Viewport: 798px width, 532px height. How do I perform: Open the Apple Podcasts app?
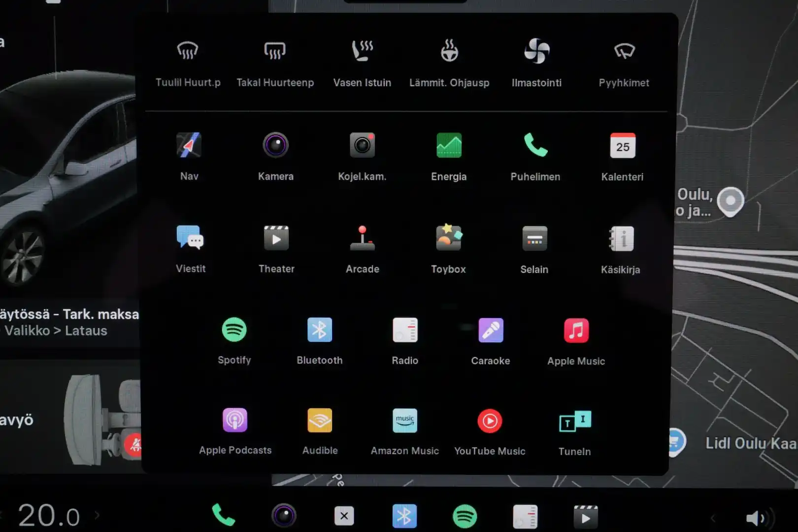tap(235, 432)
